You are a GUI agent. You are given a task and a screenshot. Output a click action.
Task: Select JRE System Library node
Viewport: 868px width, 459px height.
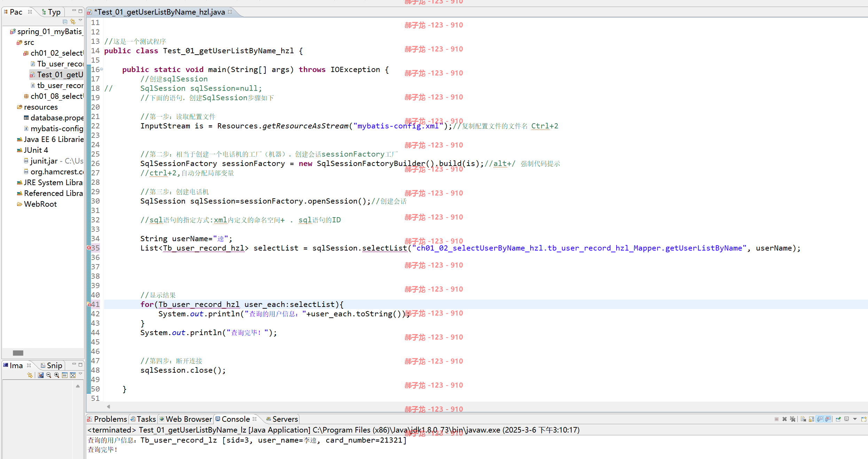50,183
